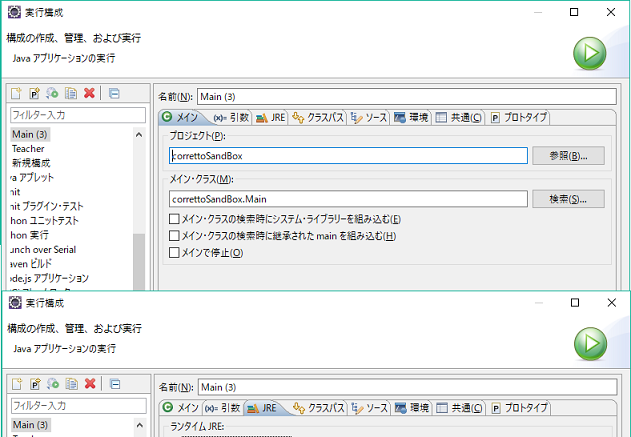
Task: Click scroll-up arrow of upper configuration list
Action: click(139, 135)
